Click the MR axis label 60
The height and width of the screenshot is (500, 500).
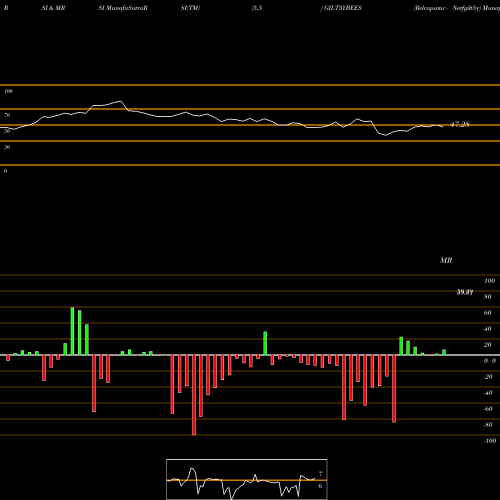488,313
